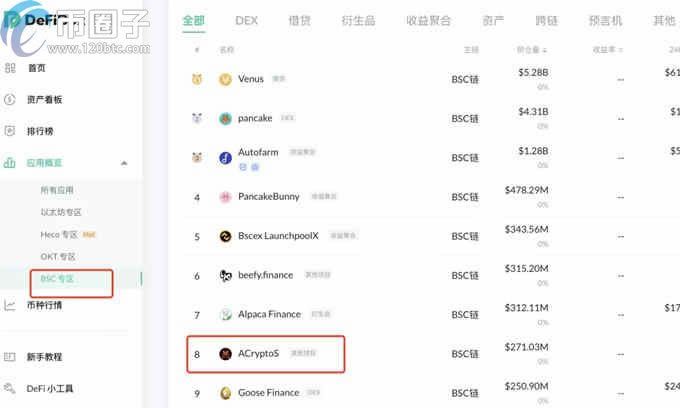Image resolution: width=680 pixels, height=408 pixels.
Task: Click the ACryptoS logo icon
Action: coord(225,354)
